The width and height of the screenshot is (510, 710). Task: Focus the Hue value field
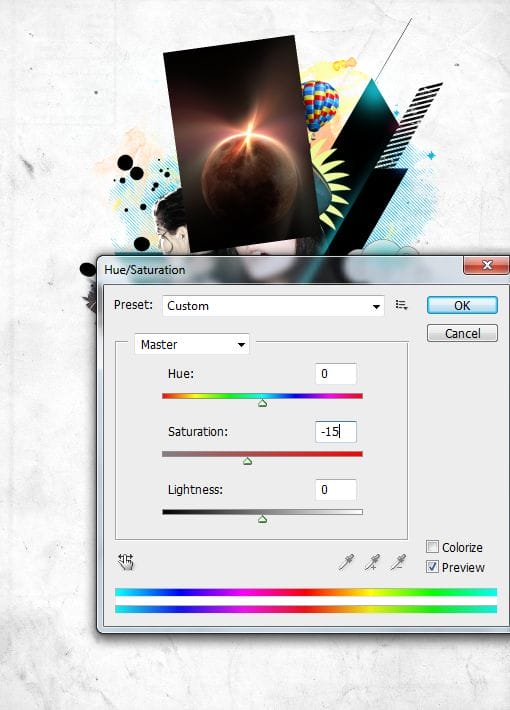pyautogui.click(x=336, y=374)
